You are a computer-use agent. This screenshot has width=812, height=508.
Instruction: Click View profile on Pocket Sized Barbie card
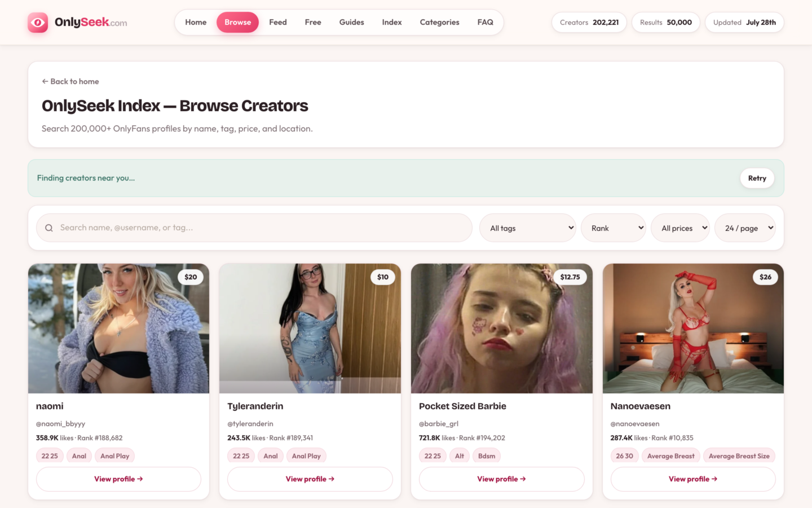pyautogui.click(x=502, y=479)
